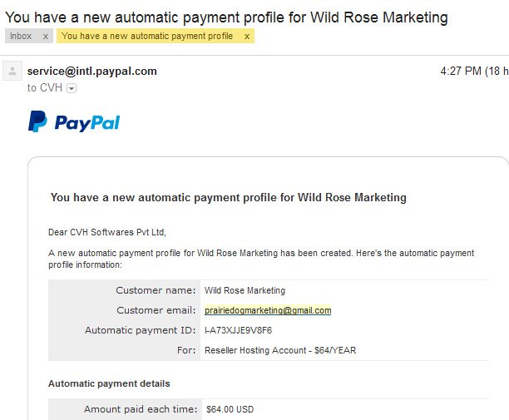The width and height of the screenshot is (509, 420).
Task: Open the prairiedogmarketing@gmail.com email link
Action: tap(268, 310)
